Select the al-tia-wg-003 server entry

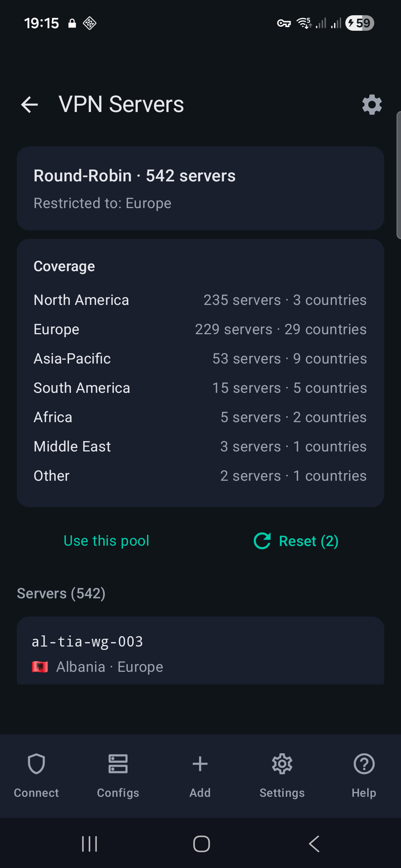pyautogui.click(x=200, y=651)
